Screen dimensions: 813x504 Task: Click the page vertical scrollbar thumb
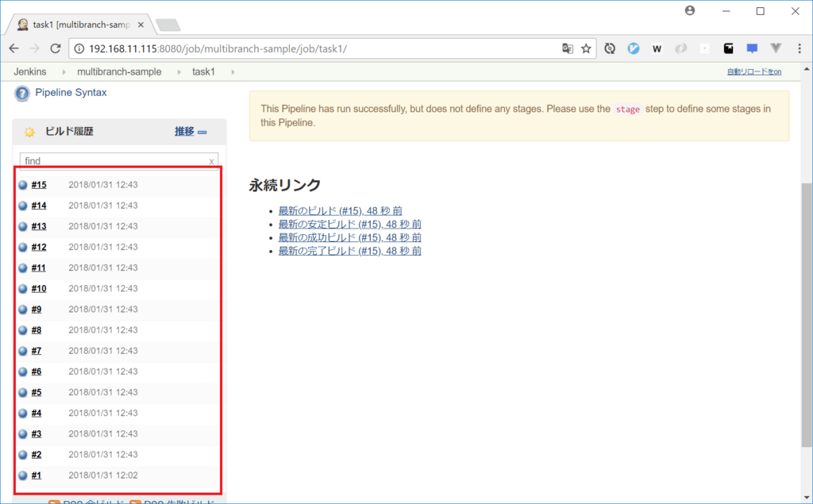pyautogui.click(x=807, y=317)
